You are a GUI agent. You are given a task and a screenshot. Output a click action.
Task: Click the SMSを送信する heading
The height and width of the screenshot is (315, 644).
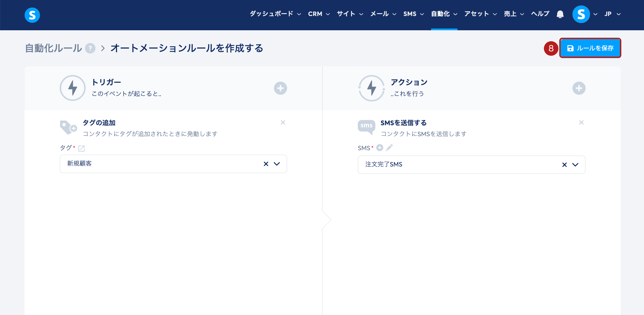click(403, 123)
